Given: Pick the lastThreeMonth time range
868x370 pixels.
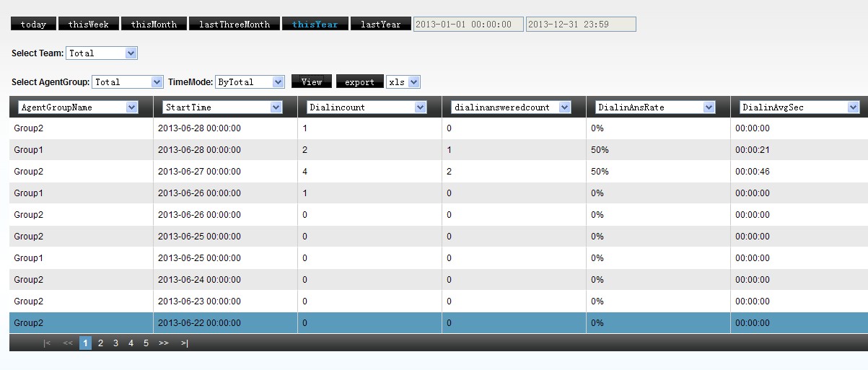Looking at the screenshot, I should [x=234, y=24].
